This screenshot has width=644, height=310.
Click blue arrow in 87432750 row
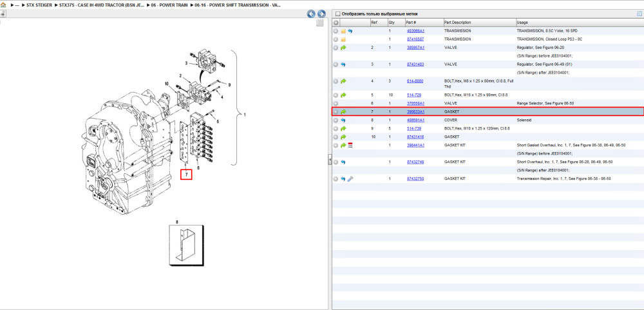(x=343, y=179)
